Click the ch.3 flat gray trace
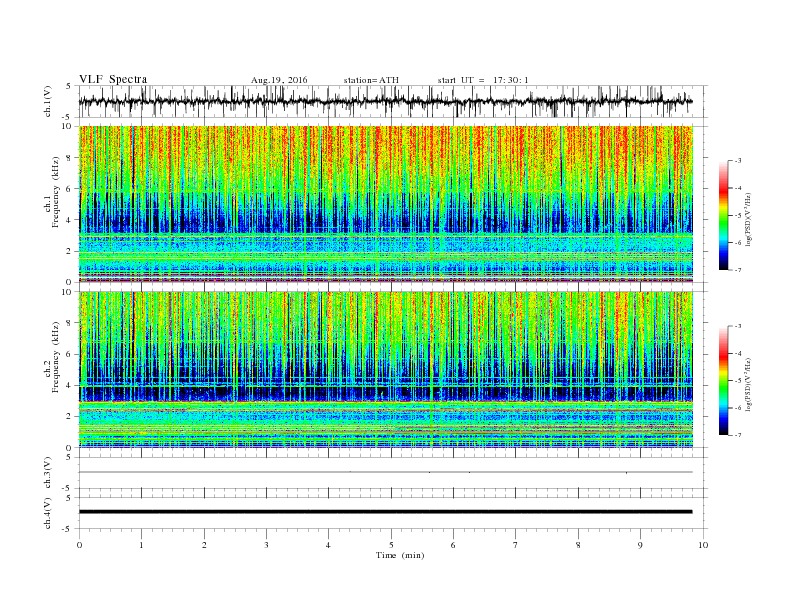 (x=386, y=472)
